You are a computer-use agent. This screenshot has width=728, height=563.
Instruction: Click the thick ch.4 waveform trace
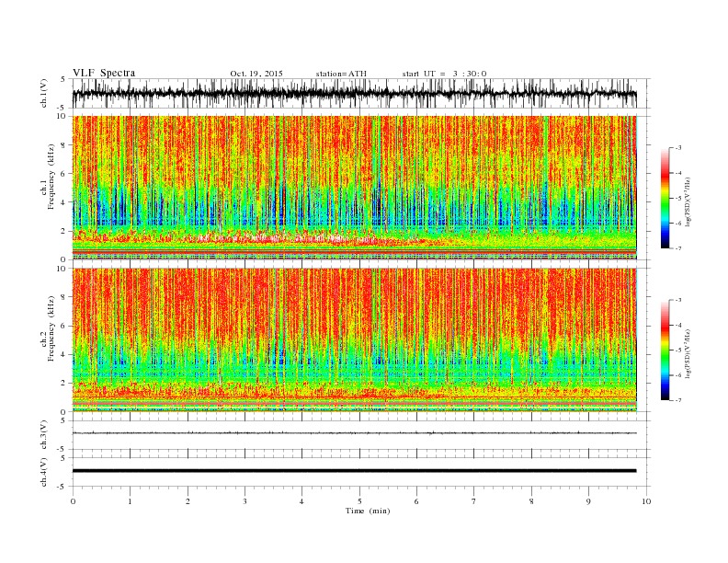point(354,471)
